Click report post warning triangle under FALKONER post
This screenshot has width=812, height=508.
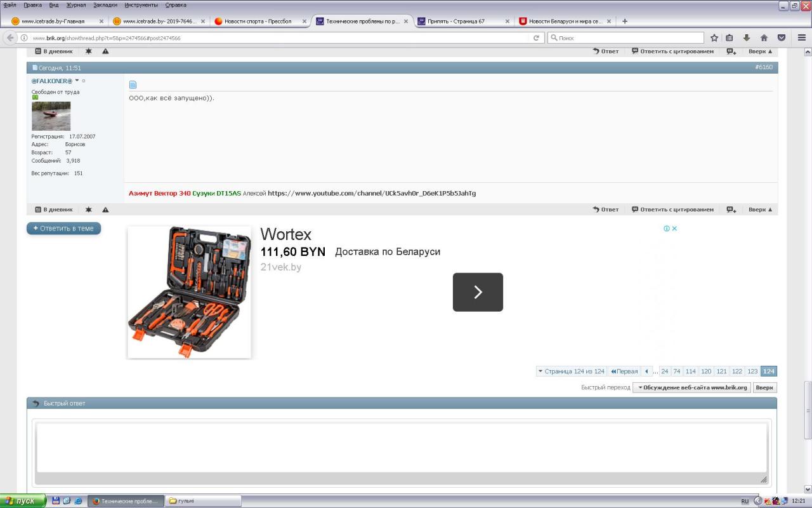pyautogui.click(x=105, y=210)
